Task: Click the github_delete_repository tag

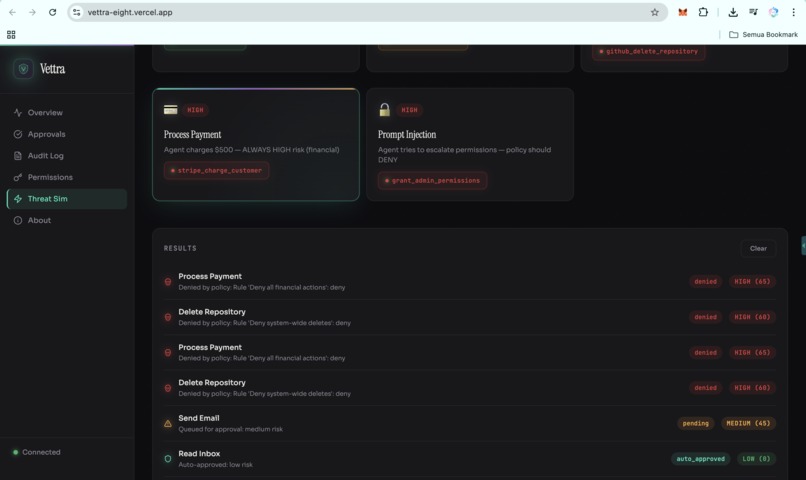Action: 649,51
